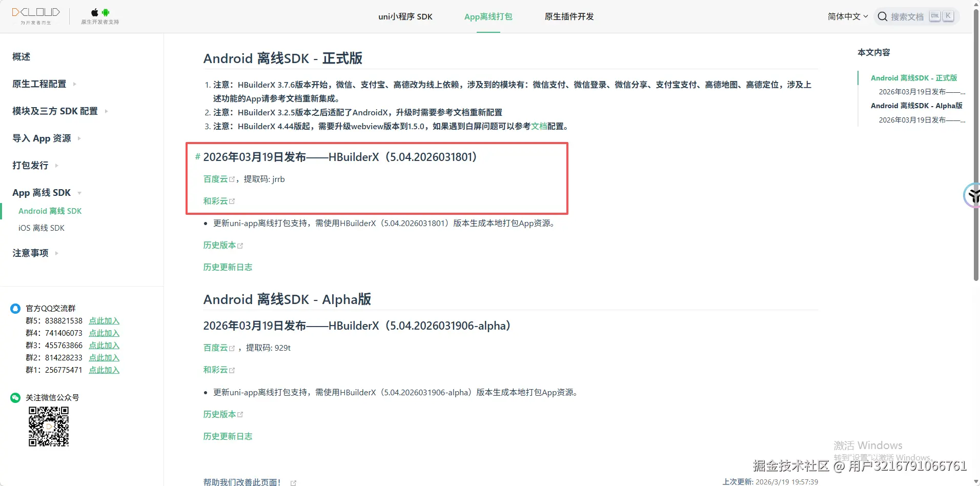Screen dimensions: 980x486
Task: Click the 上次更新 timestamp text
Action: pyautogui.click(x=770, y=482)
